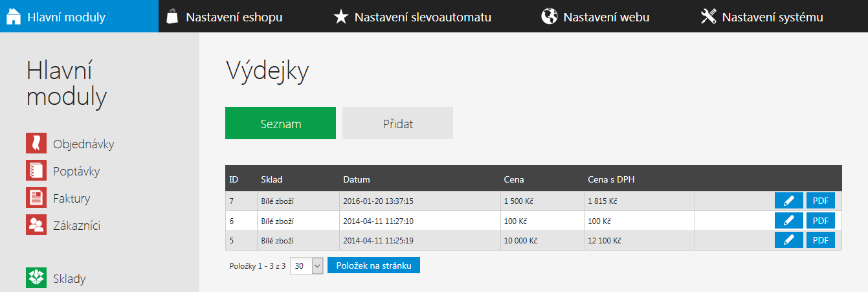Click the globe icon of Nastavení webu
868x292 pixels.
549,16
